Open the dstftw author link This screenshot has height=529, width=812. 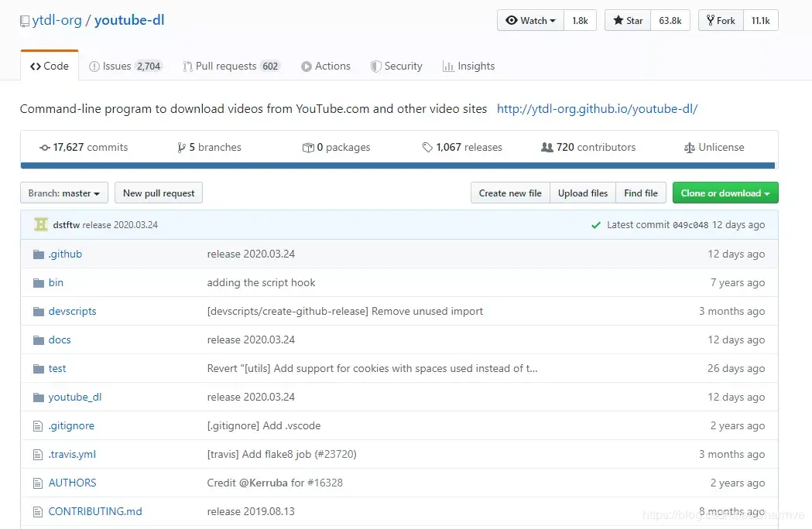click(67, 224)
